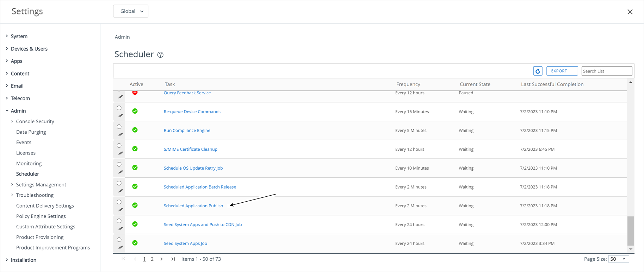
Task: Open the Global organization group dropdown
Action: pos(131,11)
